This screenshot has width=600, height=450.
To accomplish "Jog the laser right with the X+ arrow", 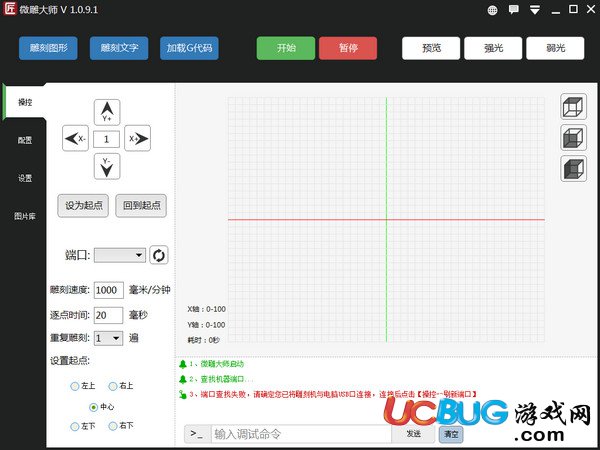I will (138, 138).
